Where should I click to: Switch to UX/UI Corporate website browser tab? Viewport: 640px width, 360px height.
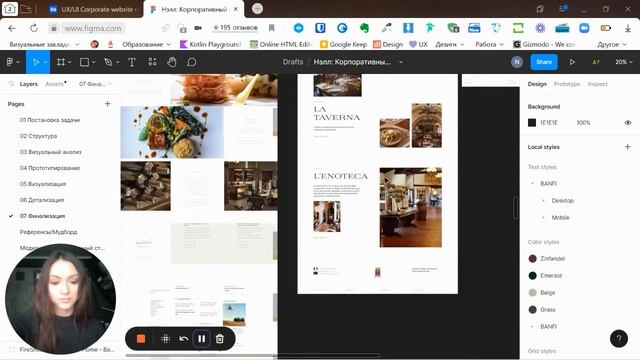pos(93,9)
